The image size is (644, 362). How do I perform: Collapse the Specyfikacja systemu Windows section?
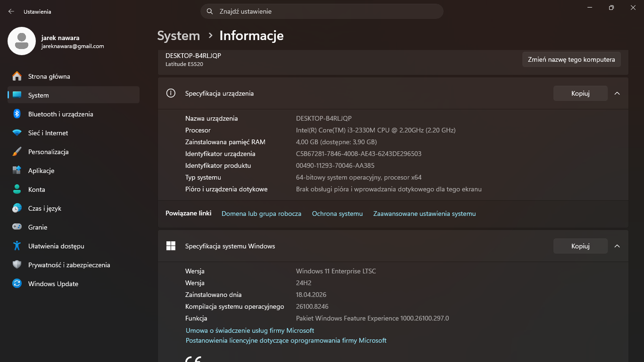617,246
